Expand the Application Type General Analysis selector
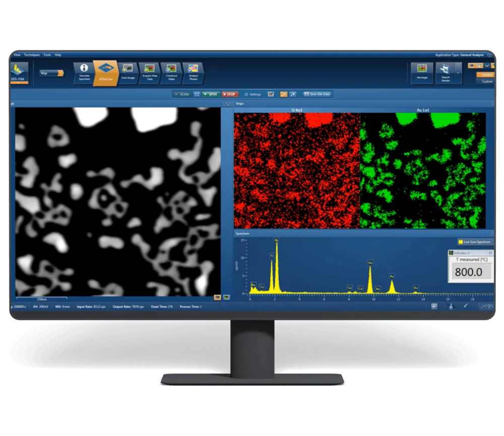This screenshot has width=504, height=436. (x=489, y=55)
